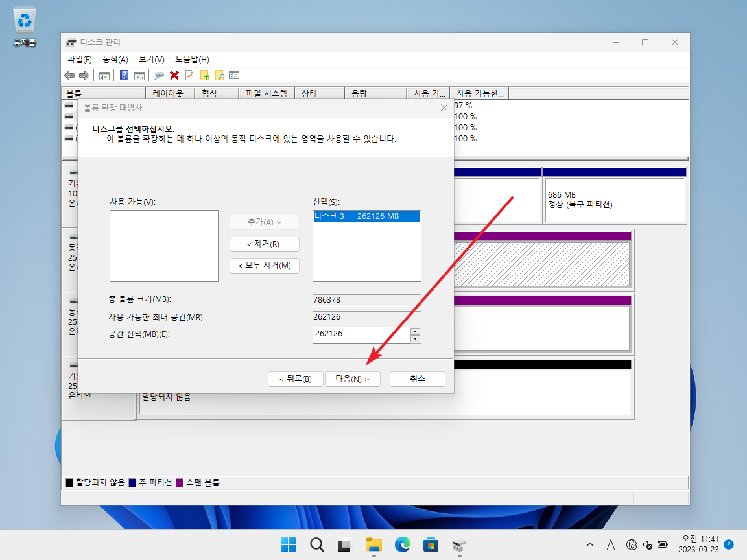Open the notification badge showing 2
The image size is (747, 560).
(729, 544)
